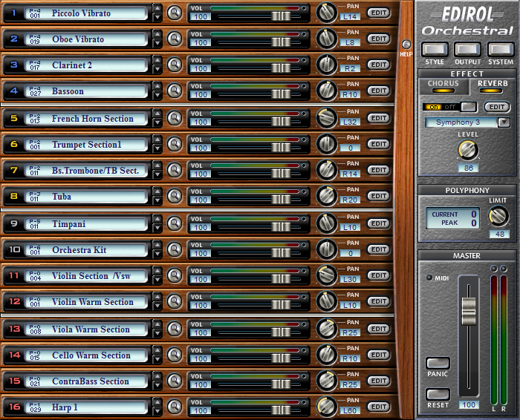This screenshot has height=420, width=520.
Task: Click magnifier icon on Trumpet Section1 row
Action: click(x=174, y=144)
